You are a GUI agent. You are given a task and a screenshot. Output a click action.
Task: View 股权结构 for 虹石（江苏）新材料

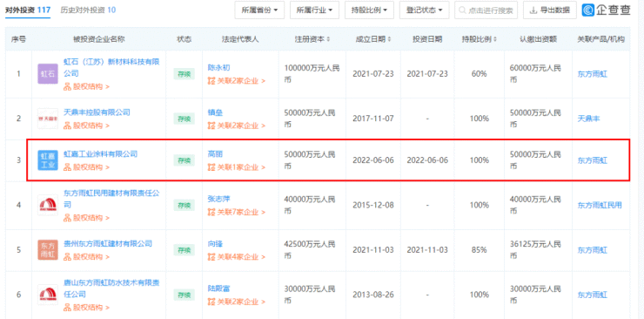87,87
